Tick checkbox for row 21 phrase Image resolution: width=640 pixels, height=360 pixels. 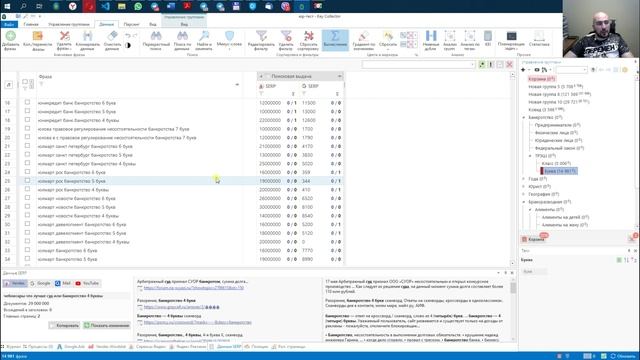[27, 146]
